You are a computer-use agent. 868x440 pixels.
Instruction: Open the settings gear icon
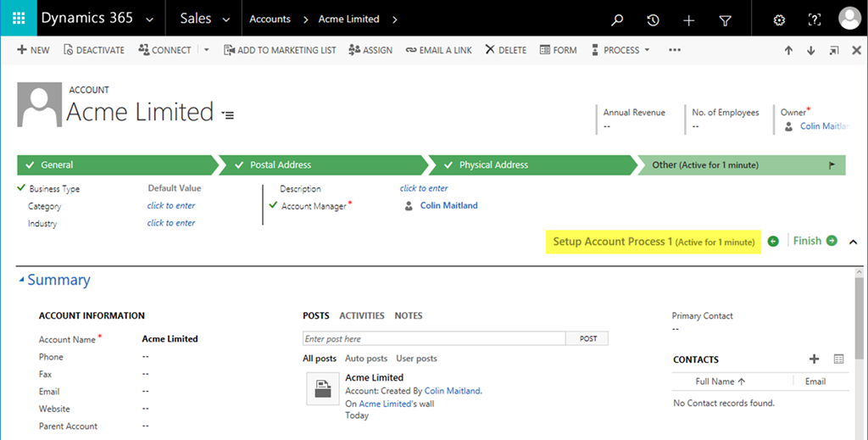click(x=779, y=19)
